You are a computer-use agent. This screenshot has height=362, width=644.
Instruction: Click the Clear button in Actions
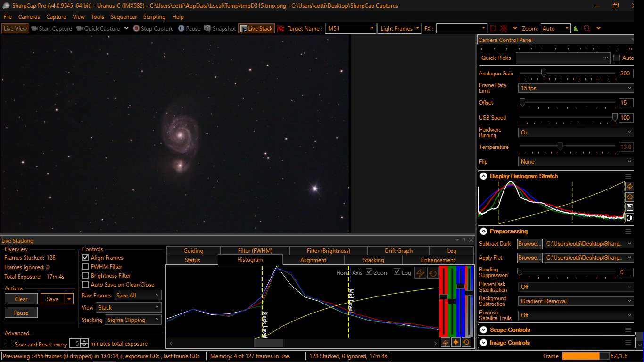[x=21, y=299]
